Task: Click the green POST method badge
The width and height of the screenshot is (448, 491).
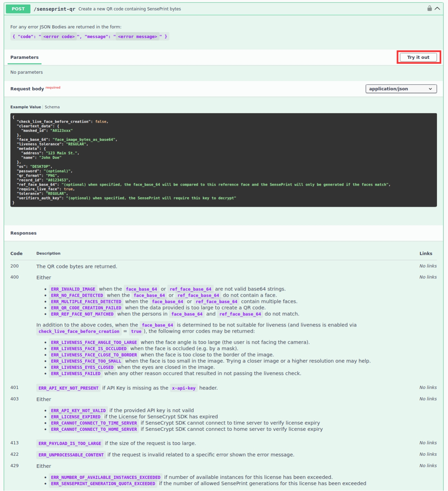Action: [18, 9]
